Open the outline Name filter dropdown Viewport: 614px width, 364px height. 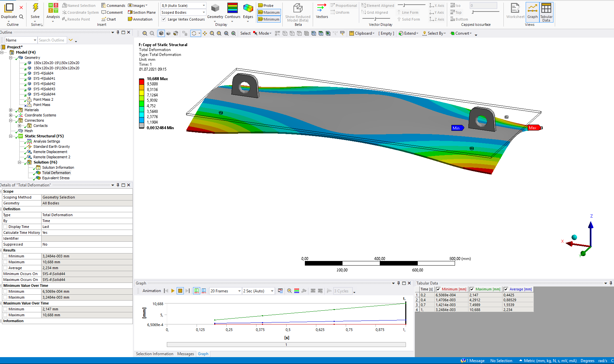point(21,40)
